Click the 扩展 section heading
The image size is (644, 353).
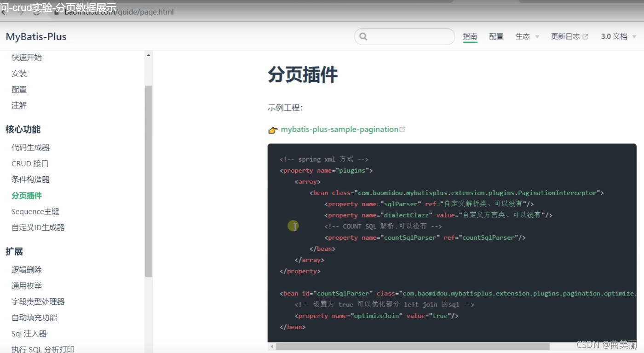[x=14, y=252]
